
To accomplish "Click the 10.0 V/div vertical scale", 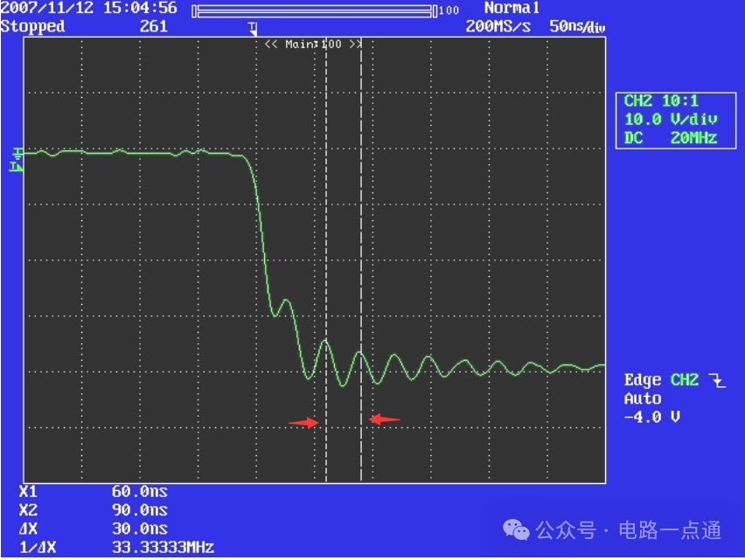I will click(671, 119).
